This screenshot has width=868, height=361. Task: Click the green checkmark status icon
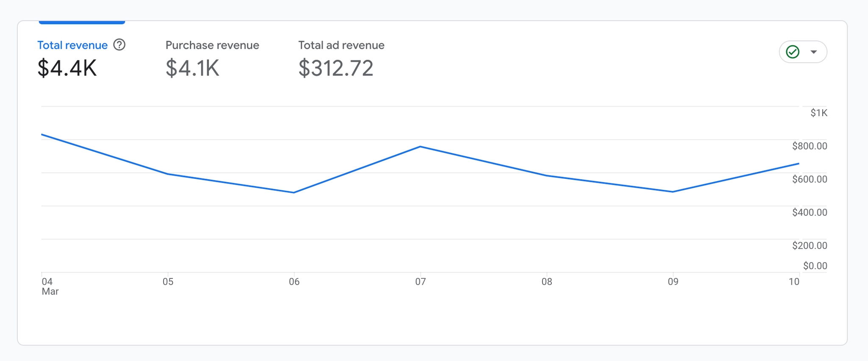pos(793,52)
